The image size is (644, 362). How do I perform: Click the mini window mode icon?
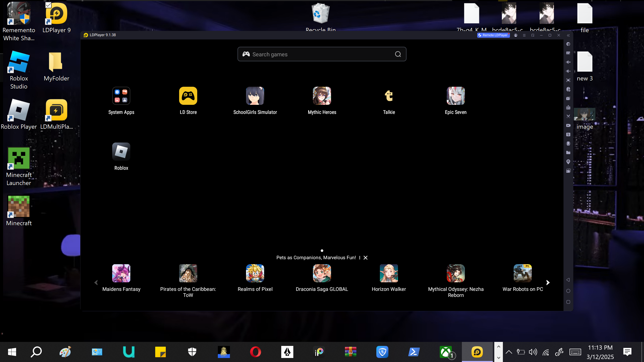pos(533,35)
